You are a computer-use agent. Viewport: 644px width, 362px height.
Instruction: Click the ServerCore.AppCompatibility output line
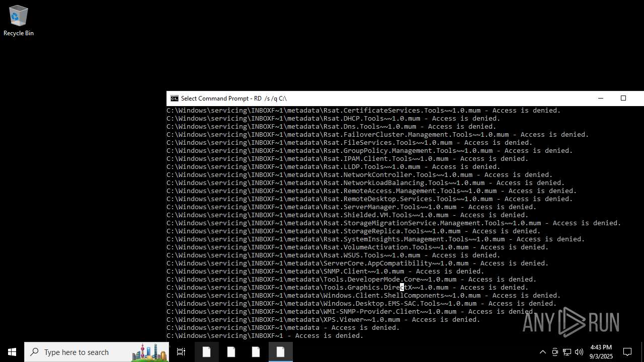[x=358, y=263]
